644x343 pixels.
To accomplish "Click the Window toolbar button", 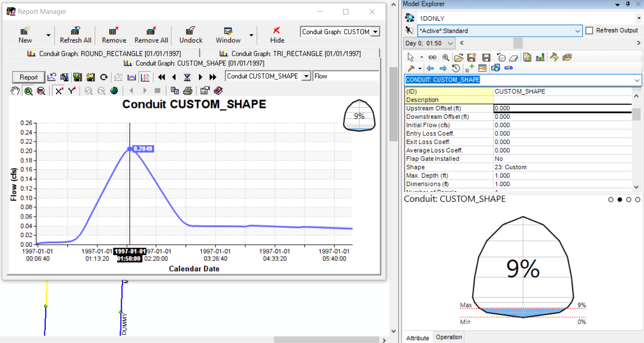I will tap(228, 35).
